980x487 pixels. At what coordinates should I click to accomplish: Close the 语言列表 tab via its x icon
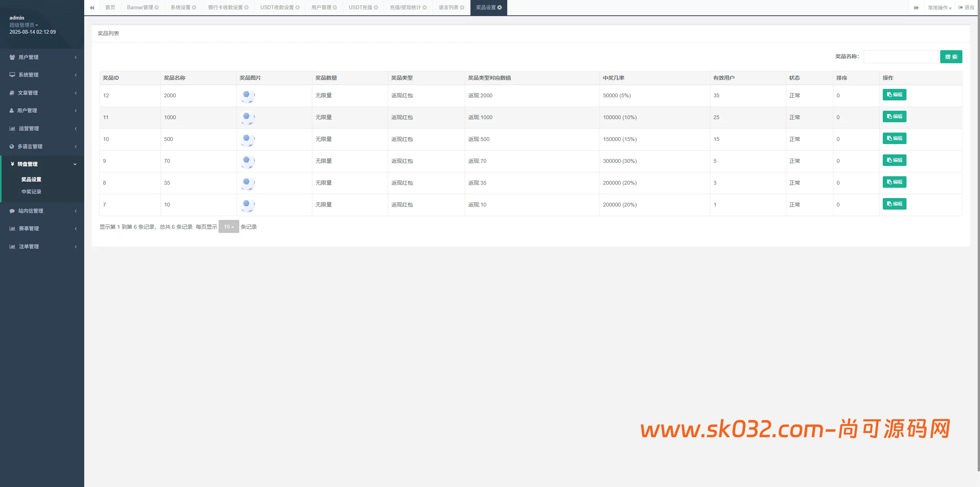[x=462, y=8]
